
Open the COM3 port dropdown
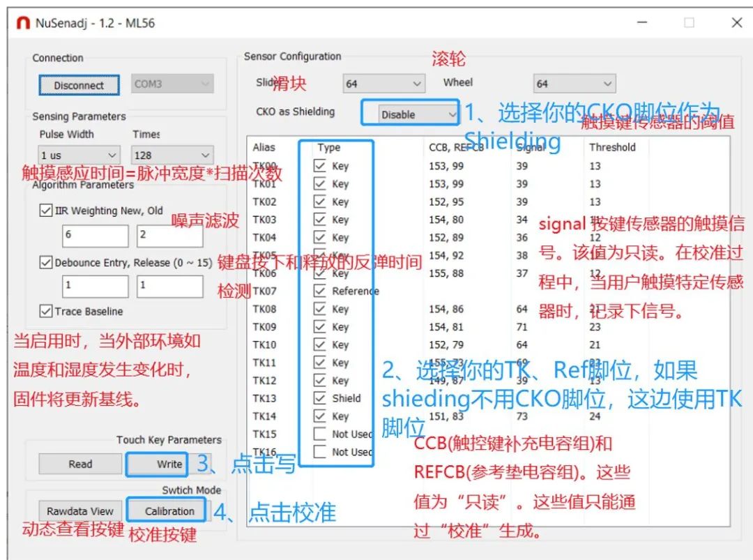[x=172, y=84]
